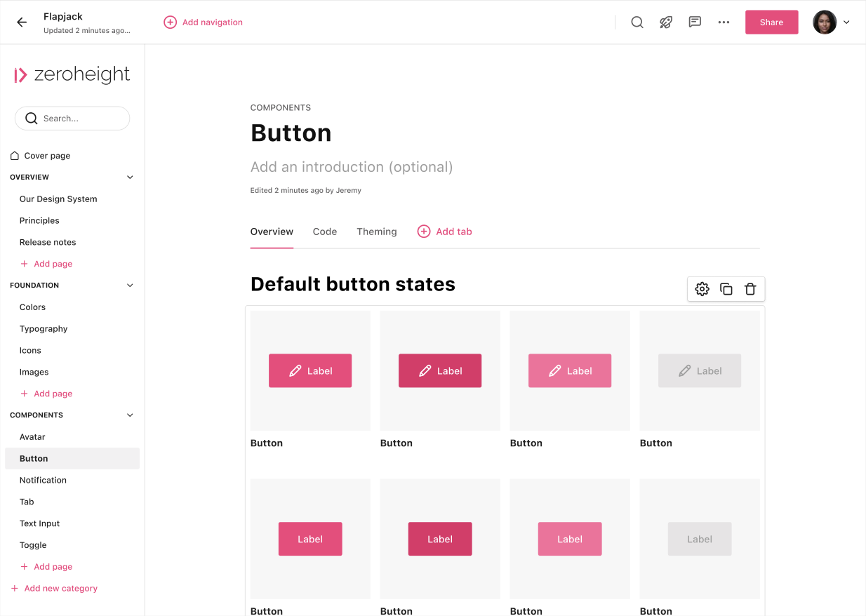Open the Avatar component page
The height and width of the screenshot is (616, 866).
32,437
